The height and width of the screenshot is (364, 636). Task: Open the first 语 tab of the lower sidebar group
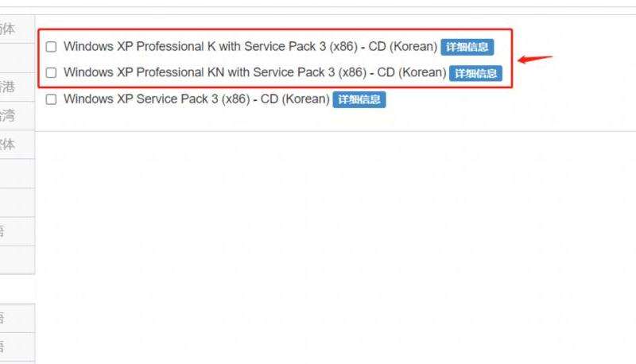(x=17, y=318)
